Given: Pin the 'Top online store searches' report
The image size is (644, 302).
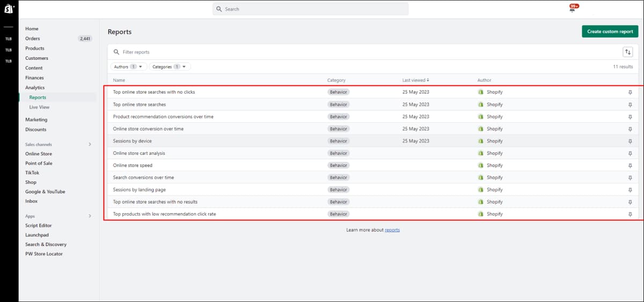Looking at the screenshot, I should [x=630, y=104].
